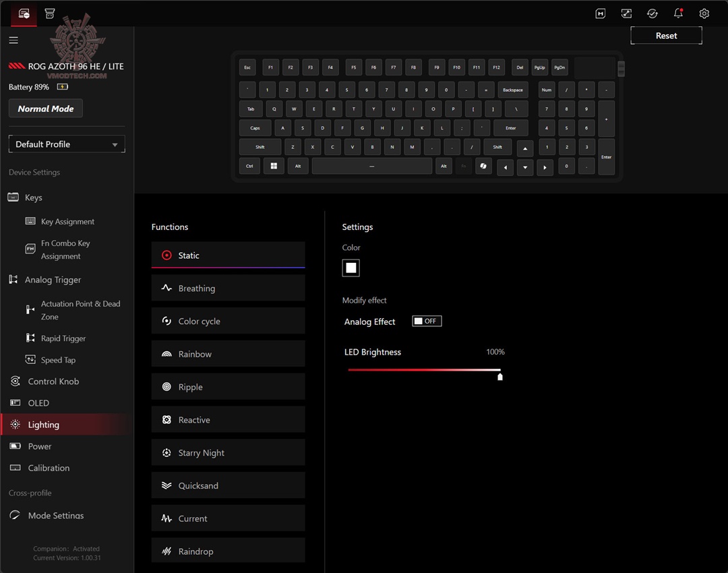Click the Num key on keyboard preview
This screenshot has height=573, width=728.
point(547,90)
